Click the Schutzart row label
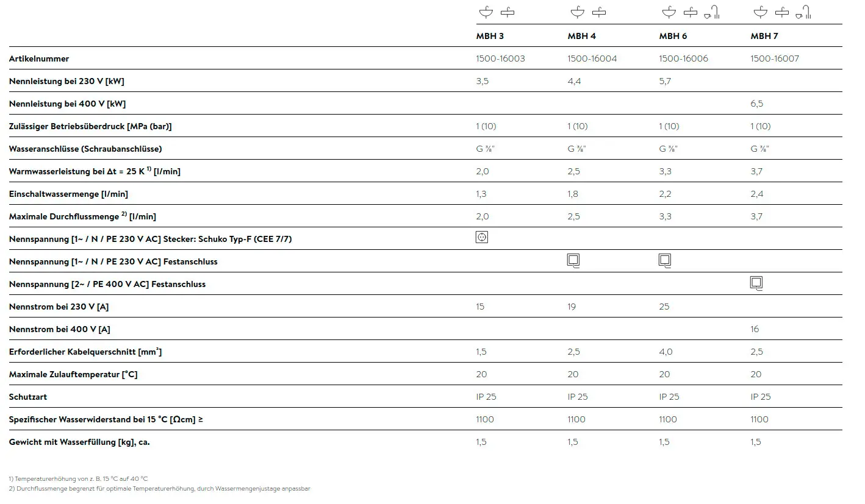 click(28, 397)
